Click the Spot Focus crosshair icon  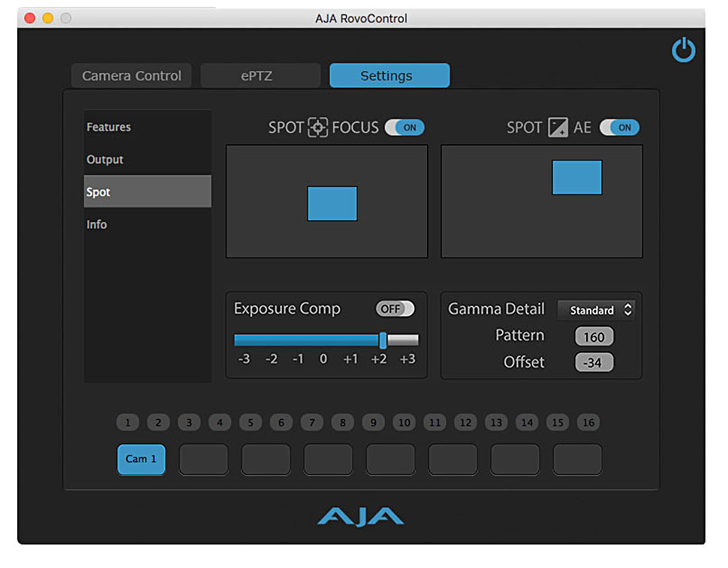point(317,128)
